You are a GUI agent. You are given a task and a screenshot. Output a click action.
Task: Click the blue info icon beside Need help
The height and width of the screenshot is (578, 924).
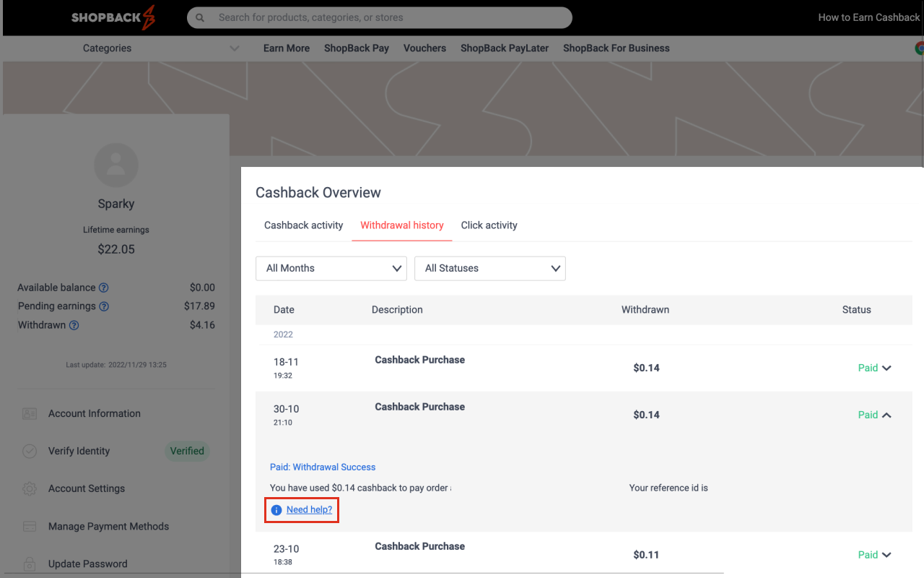276,509
